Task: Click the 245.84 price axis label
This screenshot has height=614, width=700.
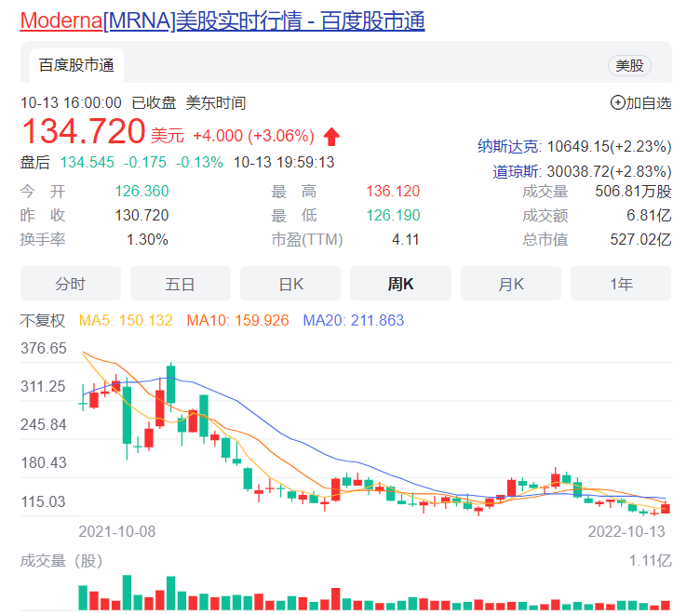Action: point(44,424)
